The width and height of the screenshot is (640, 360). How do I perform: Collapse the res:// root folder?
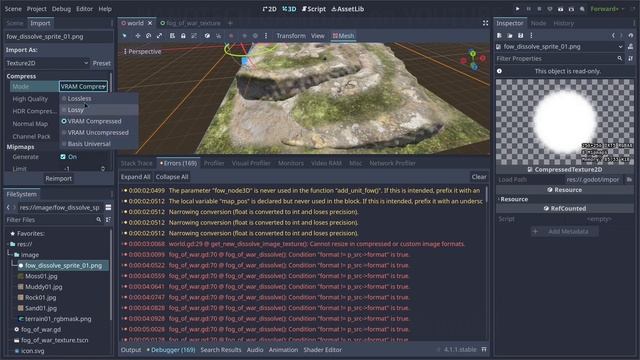tap(9, 244)
